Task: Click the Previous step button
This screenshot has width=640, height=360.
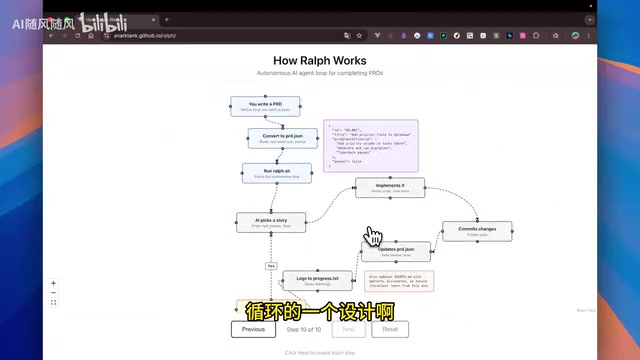Action: [253, 329]
